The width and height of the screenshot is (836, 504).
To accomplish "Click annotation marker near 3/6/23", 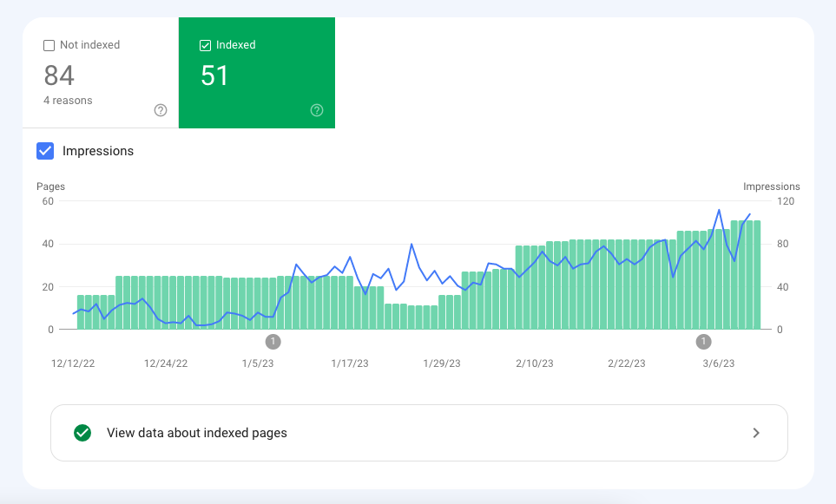I will point(704,341).
